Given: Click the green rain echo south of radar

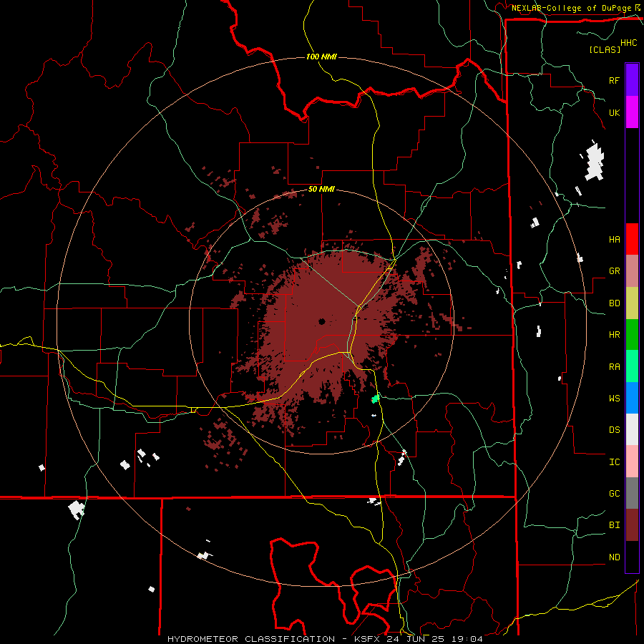Looking at the screenshot, I should (x=375, y=399).
